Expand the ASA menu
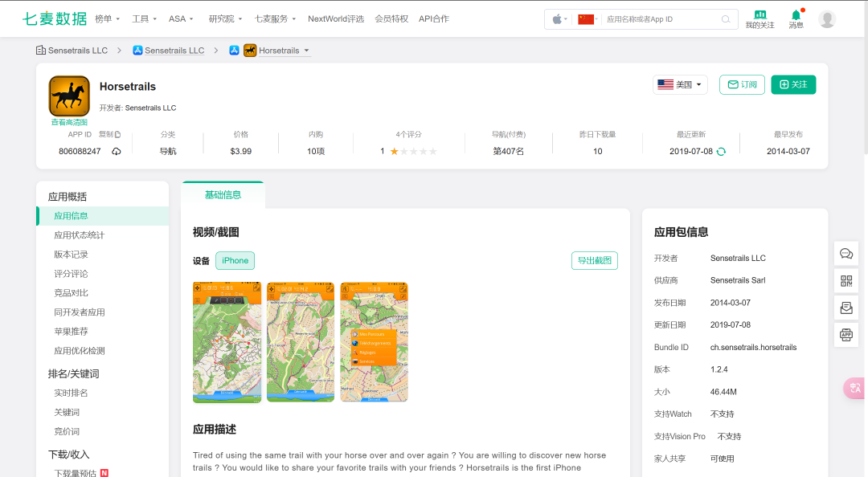Viewport: 868px width, 477px height. 181,18
